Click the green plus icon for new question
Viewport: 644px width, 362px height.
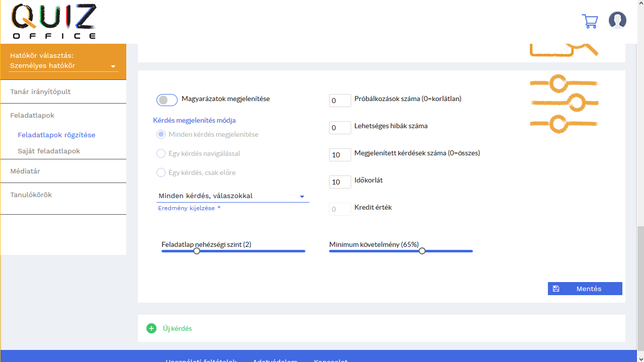coord(151,328)
